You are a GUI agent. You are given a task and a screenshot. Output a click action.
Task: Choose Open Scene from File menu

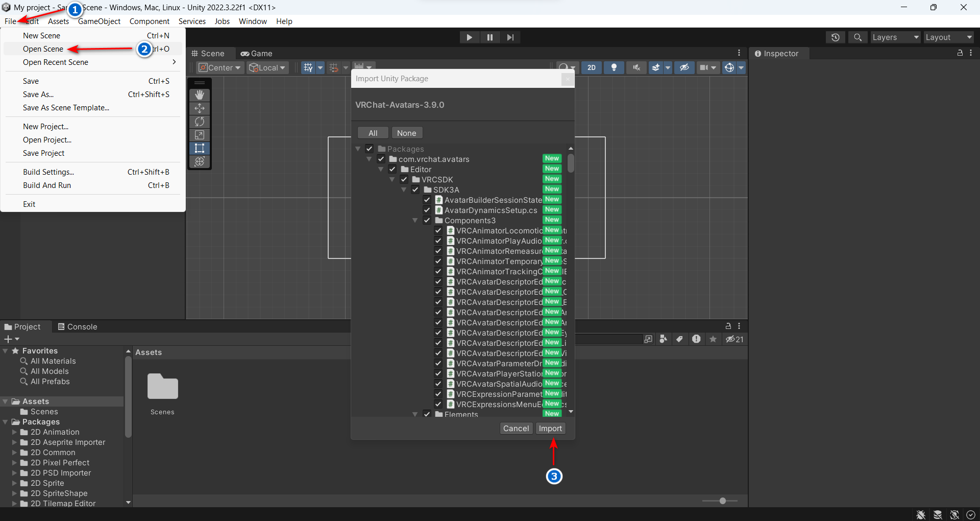pyautogui.click(x=43, y=49)
